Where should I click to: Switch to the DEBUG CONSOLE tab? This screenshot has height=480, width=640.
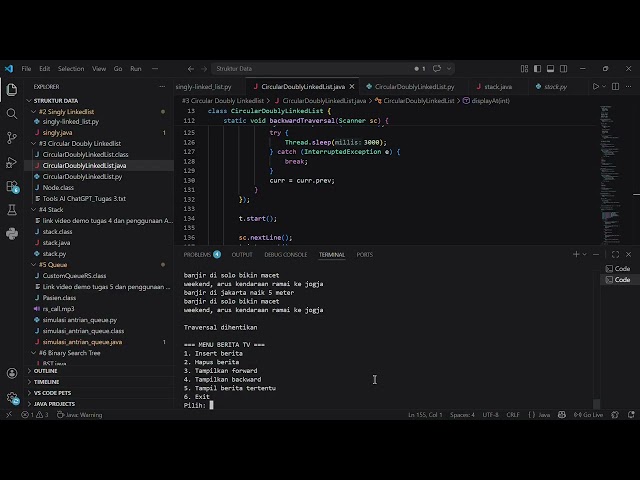[286, 254]
